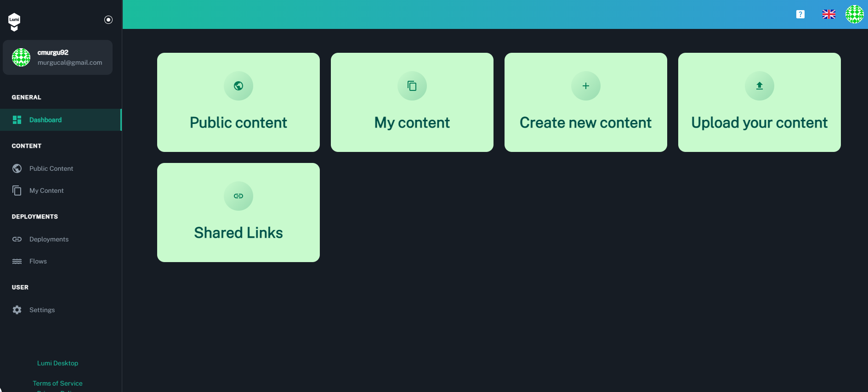Click the upload icon on Upload your content card

click(x=759, y=86)
